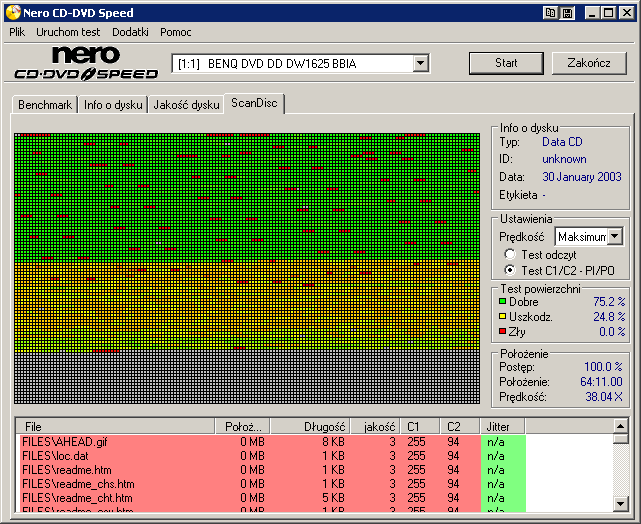Click the Nero disc icon in the title bar
This screenshot has height=524, width=641.
point(13,13)
